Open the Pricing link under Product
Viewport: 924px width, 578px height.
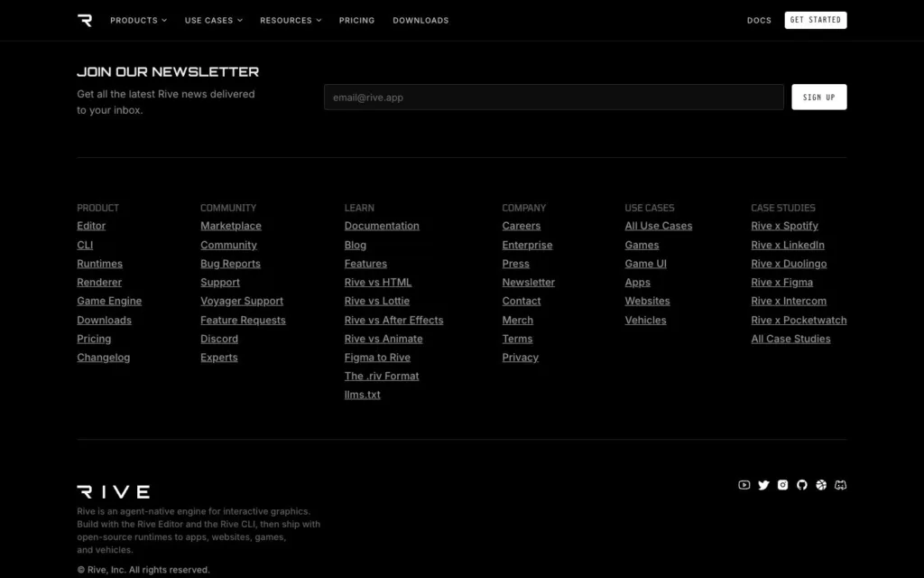pyautogui.click(x=94, y=339)
